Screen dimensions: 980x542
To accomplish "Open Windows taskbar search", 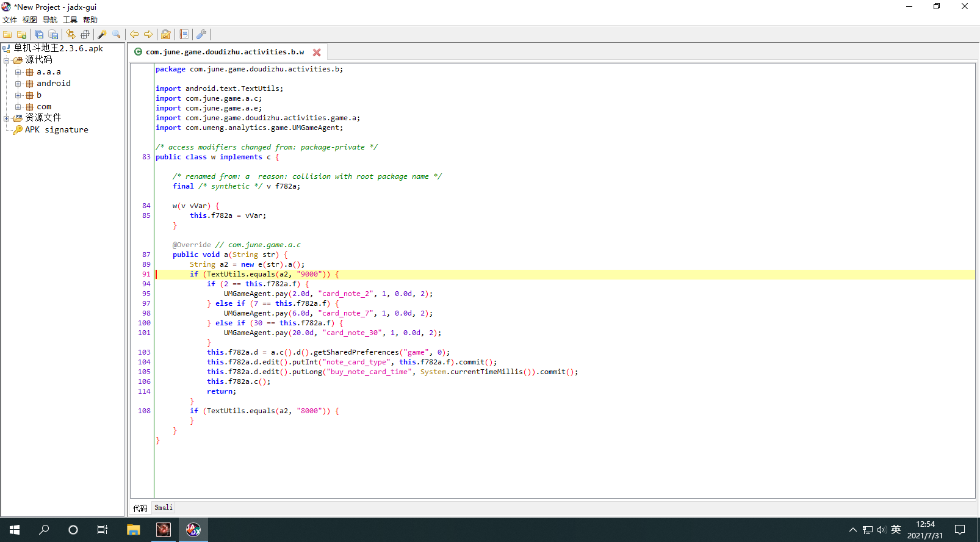I will (44, 530).
